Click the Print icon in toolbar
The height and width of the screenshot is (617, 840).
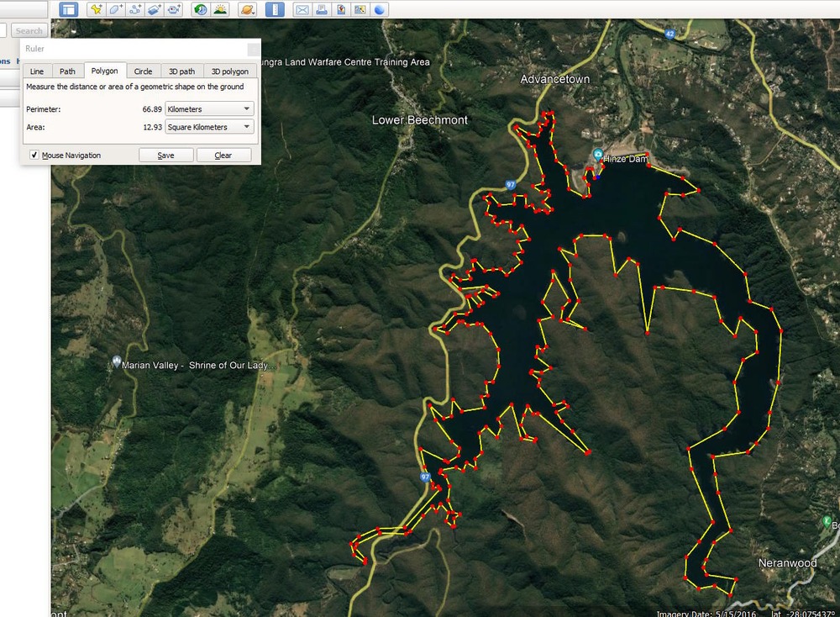click(x=322, y=10)
